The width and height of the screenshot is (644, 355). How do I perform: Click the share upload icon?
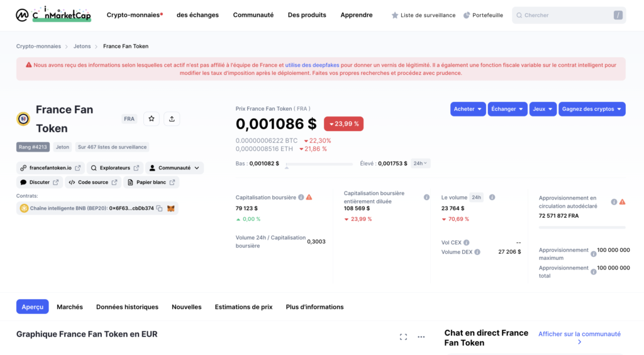coord(172,118)
